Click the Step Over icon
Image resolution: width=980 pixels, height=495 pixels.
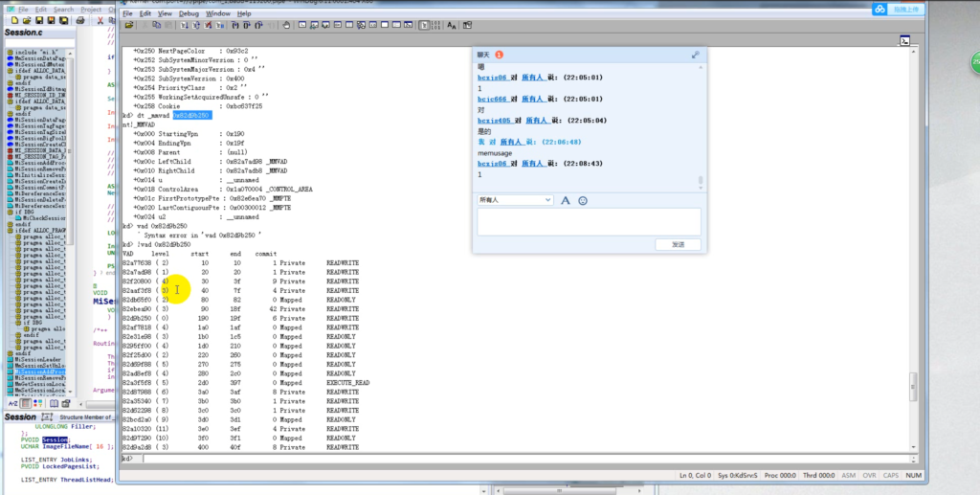[x=247, y=25]
